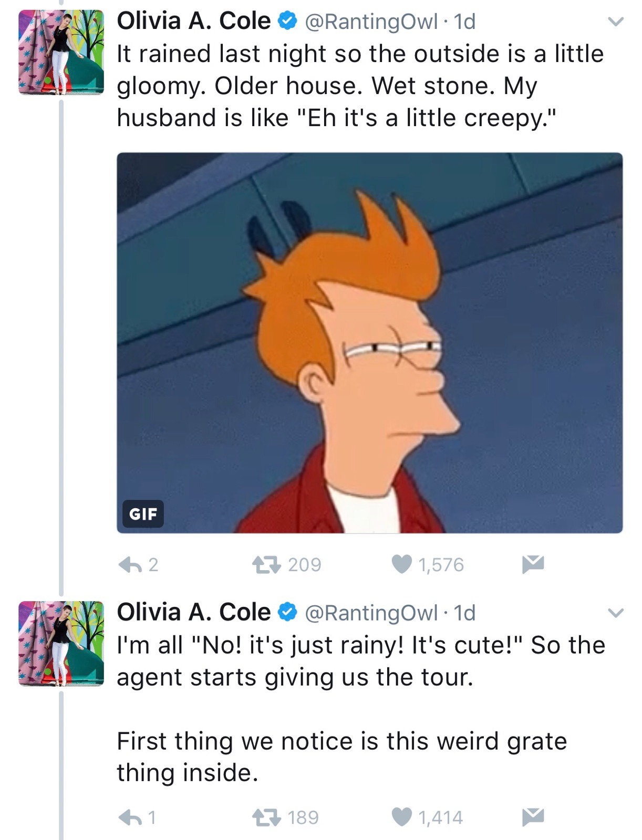Image resolution: width=642 pixels, height=840 pixels.
Task: Like the tweet with 1,414 likes
Action: click(402, 817)
